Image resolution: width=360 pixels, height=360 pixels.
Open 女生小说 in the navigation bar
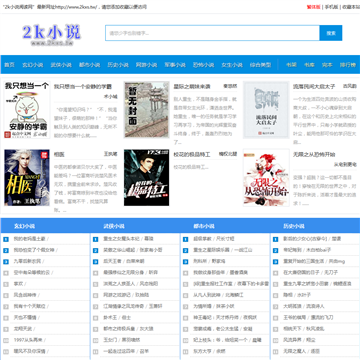click(x=232, y=65)
